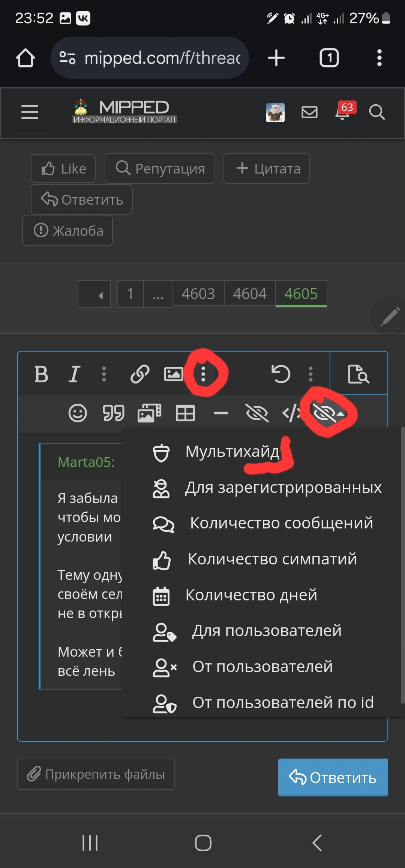Image resolution: width=405 pixels, height=868 pixels.
Task: Tap the browser home icon
Action: (25, 58)
